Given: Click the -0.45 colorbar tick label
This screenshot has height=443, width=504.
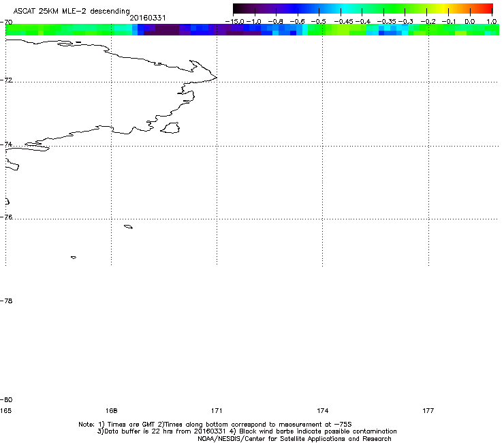Looking at the screenshot, I should pos(344,22).
